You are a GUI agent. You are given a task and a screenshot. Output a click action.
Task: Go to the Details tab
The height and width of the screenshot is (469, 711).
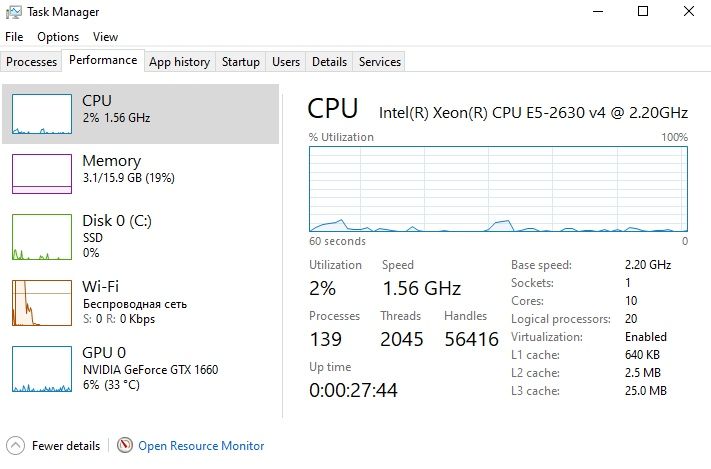click(329, 62)
